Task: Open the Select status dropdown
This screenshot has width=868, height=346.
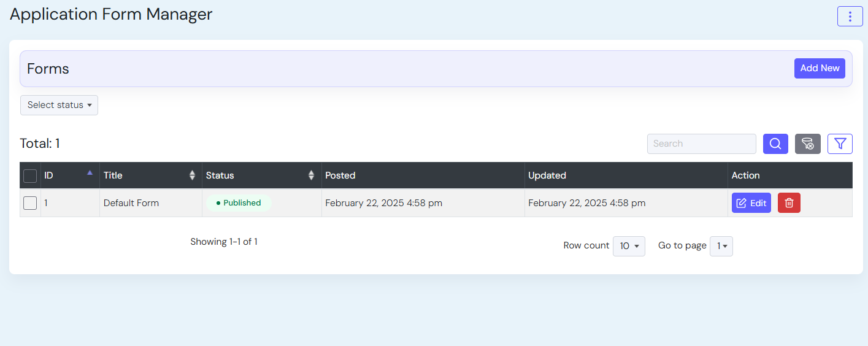Action: click(x=59, y=105)
